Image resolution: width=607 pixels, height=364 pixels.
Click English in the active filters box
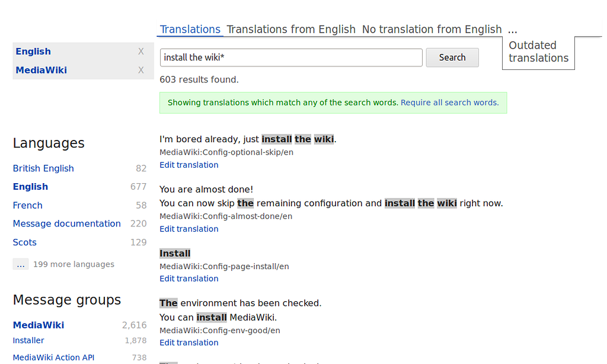tap(33, 52)
